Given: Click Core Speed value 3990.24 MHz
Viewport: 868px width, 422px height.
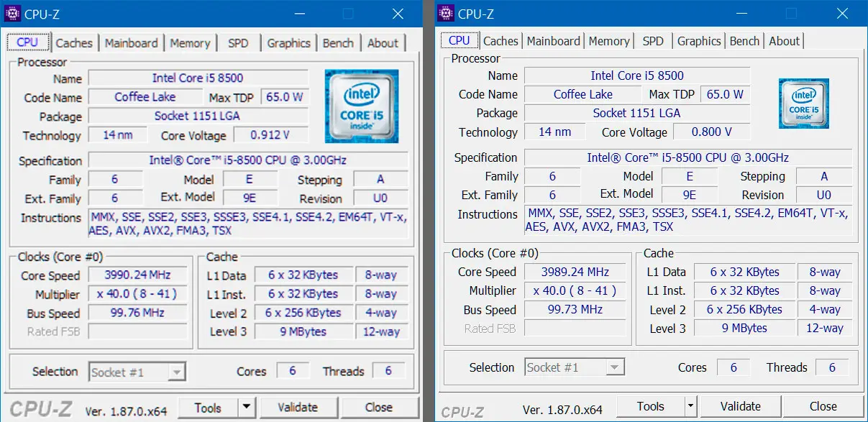Looking at the screenshot, I should coord(137,275).
